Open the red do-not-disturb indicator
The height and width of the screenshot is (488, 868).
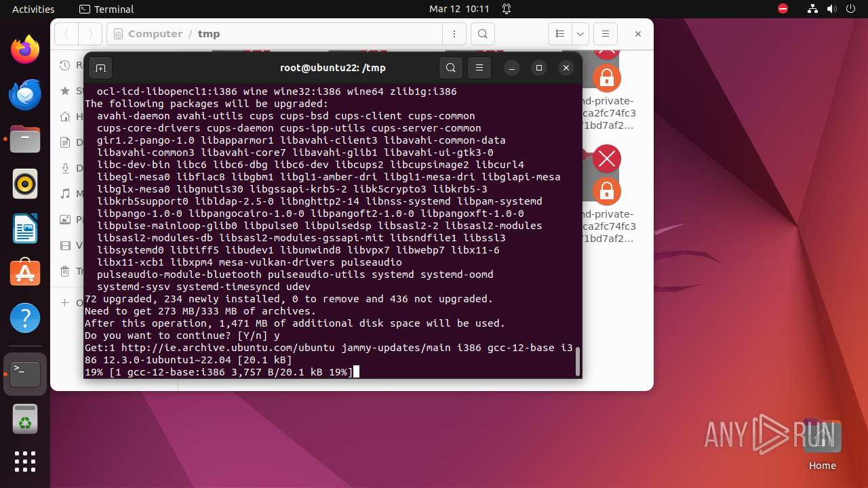point(783,9)
